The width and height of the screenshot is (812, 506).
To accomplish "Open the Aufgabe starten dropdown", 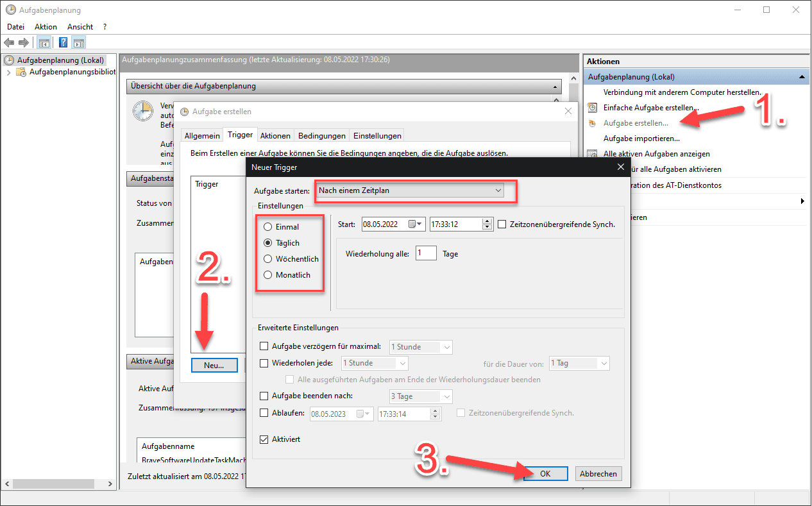I will [x=409, y=190].
